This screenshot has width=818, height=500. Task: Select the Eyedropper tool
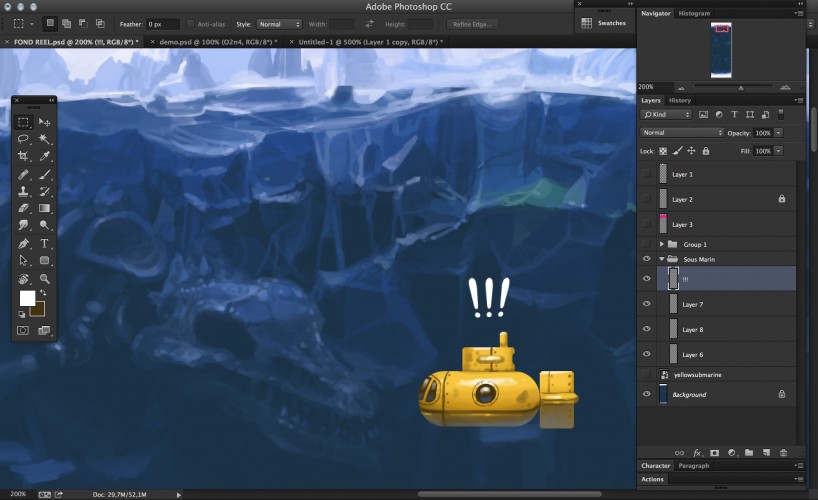click(x=44, y=156)
